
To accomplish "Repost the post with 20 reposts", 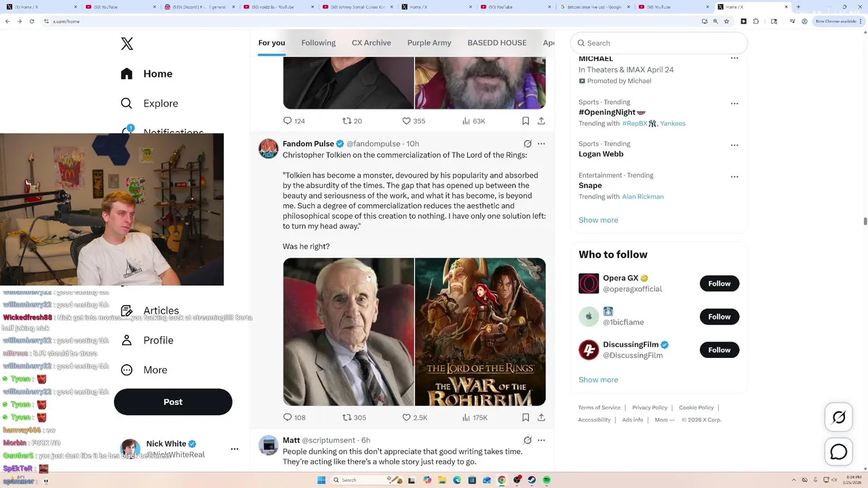I will click(x=352, y=121).
